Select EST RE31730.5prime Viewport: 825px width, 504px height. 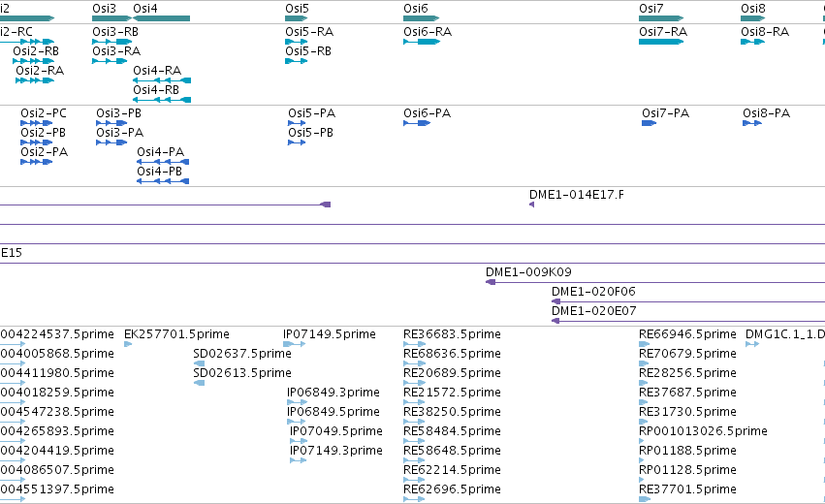tap(687, 412)
